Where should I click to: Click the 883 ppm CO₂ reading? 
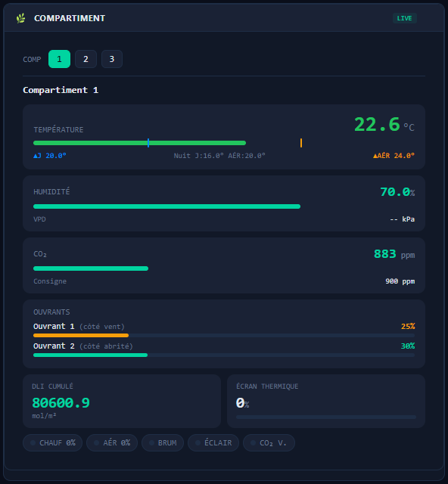394,254
